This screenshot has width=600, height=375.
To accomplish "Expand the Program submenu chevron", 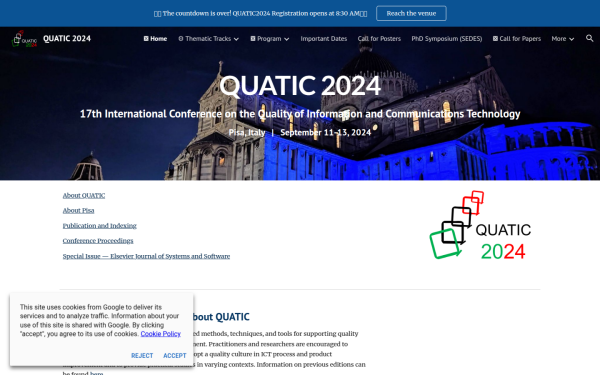I will (286, 39).
